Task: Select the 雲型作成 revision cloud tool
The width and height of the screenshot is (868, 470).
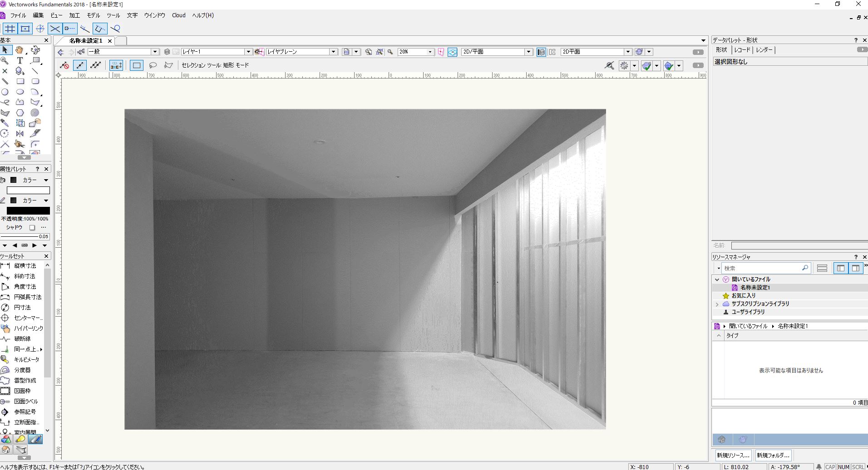Action: click(25, 380)
